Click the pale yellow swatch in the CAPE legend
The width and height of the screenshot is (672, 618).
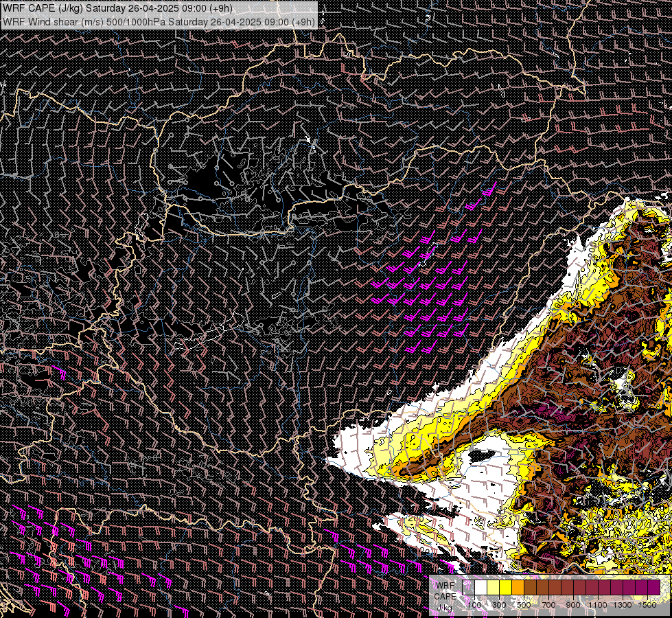pos(494,588)
